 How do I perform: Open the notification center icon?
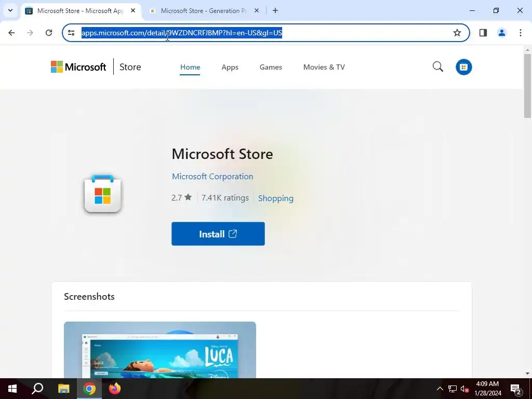click(x=516, y=389)
